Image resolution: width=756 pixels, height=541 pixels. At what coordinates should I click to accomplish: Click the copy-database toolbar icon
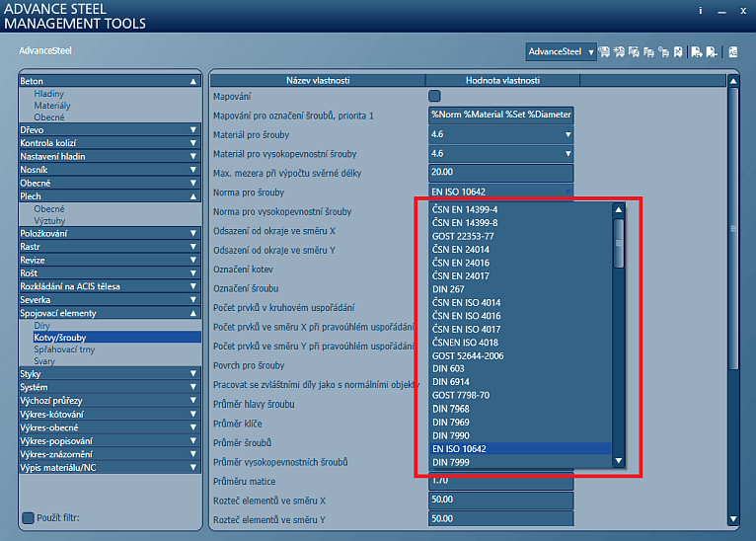649,51
